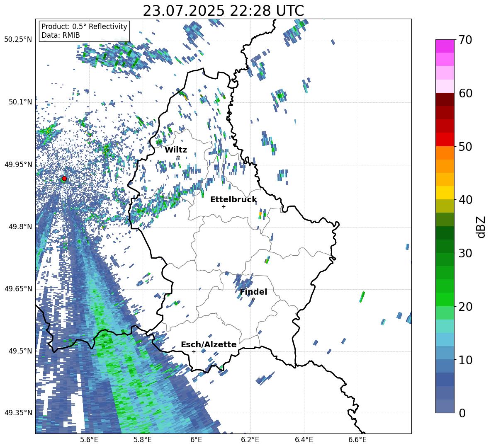491x448 pixels.
Task: Click the 5.8°E longitude label
Action: (x=143, y=440)
